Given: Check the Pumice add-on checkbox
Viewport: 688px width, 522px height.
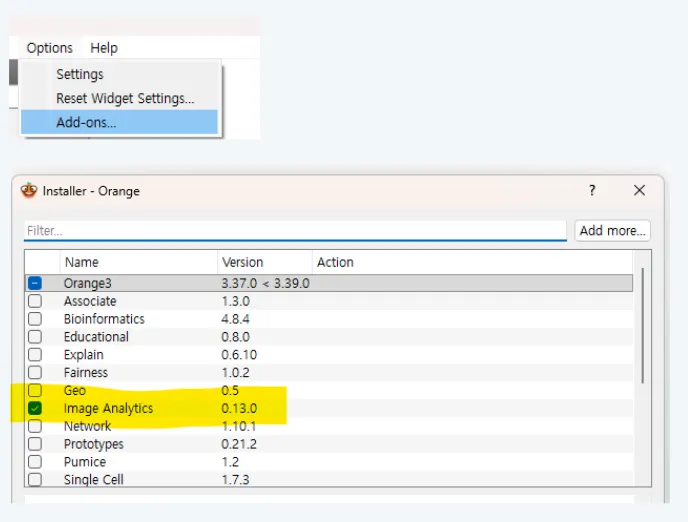Looking at the screenshot, I should tap(35, 462).
